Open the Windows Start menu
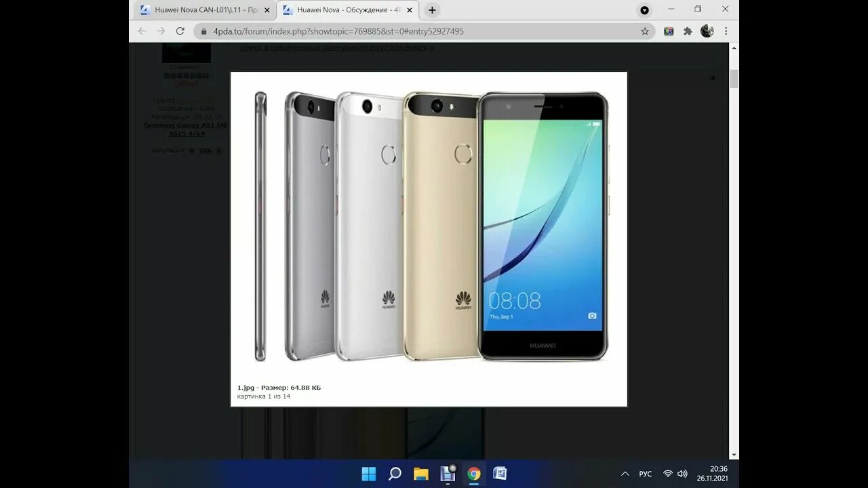This screenshot has width=868, height=488. click(369, 474)
